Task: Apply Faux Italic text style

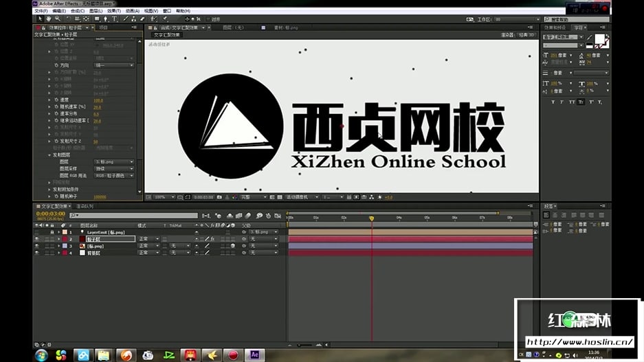Action: point(562,102)
